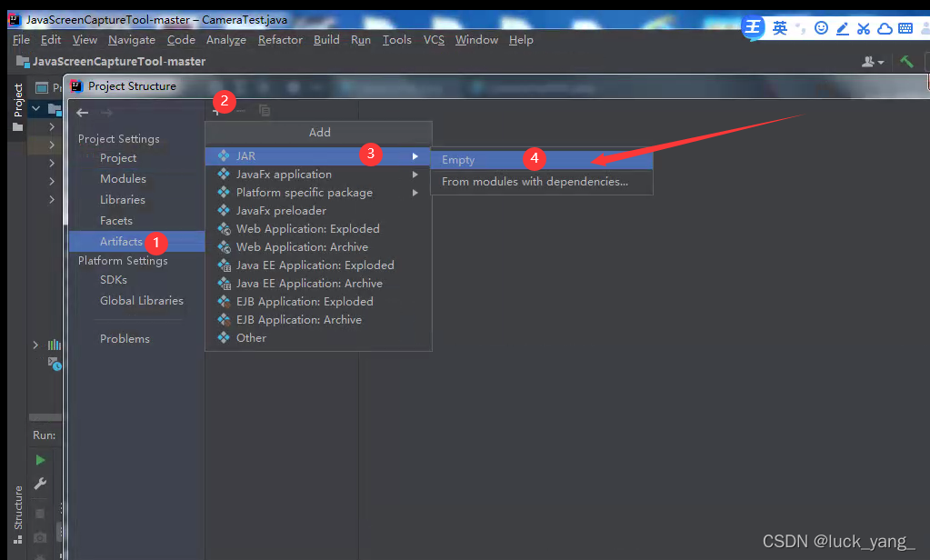Select Modules in Project Settings
This screenshot has width=930, height=560.
[123, 178]
